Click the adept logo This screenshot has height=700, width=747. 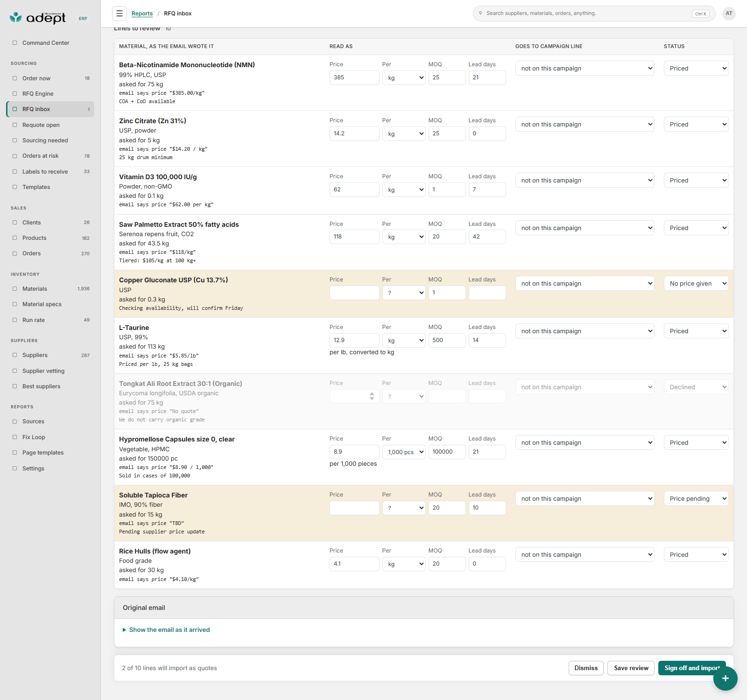pos(37,18)
